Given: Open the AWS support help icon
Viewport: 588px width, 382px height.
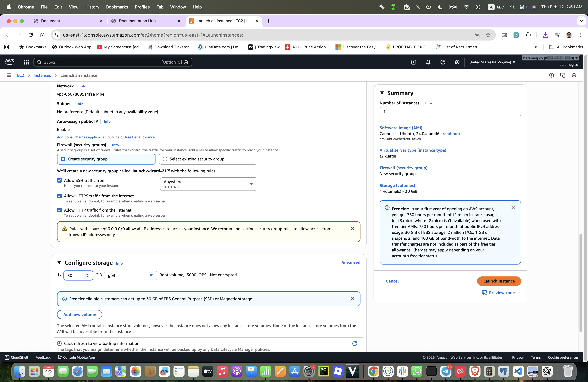Looking at the screenshot, I should click(443, 62).
